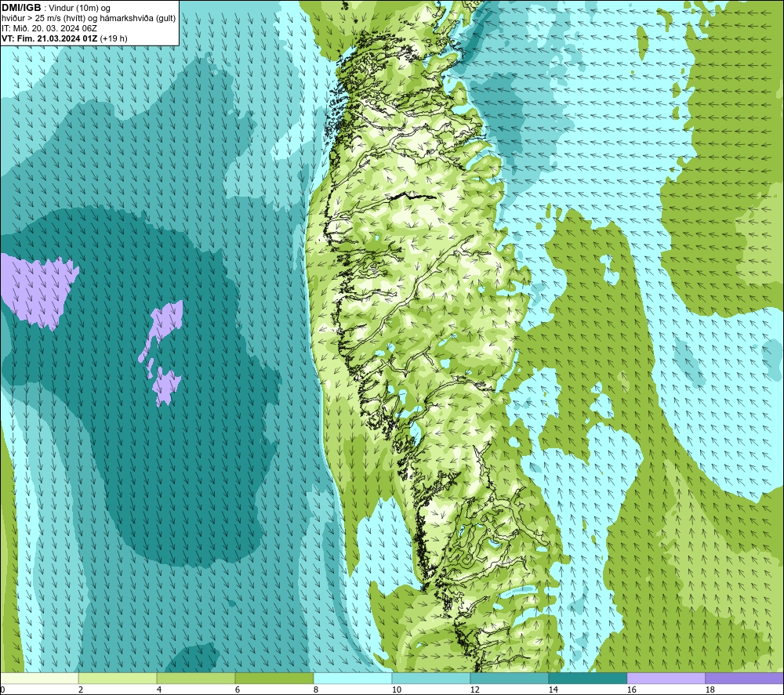Viewport: 784px width, 695px height.
Task: Click the large purple wind patch at the map's left edge
Action: tap(38, 290)
